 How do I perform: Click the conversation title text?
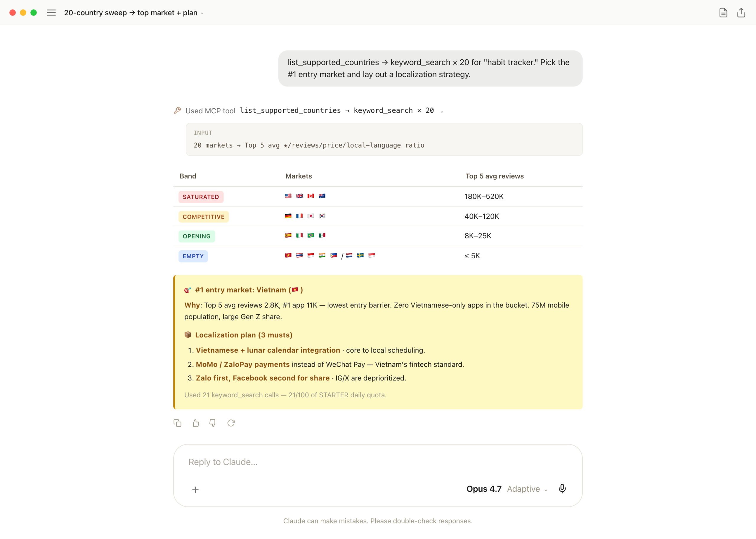tap(131, 13)
